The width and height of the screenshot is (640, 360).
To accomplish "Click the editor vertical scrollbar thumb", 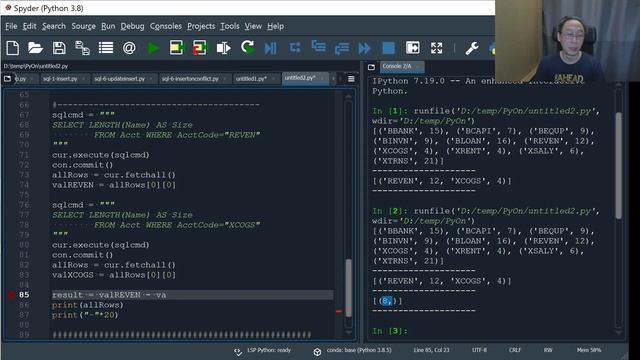I will (348, 288).
